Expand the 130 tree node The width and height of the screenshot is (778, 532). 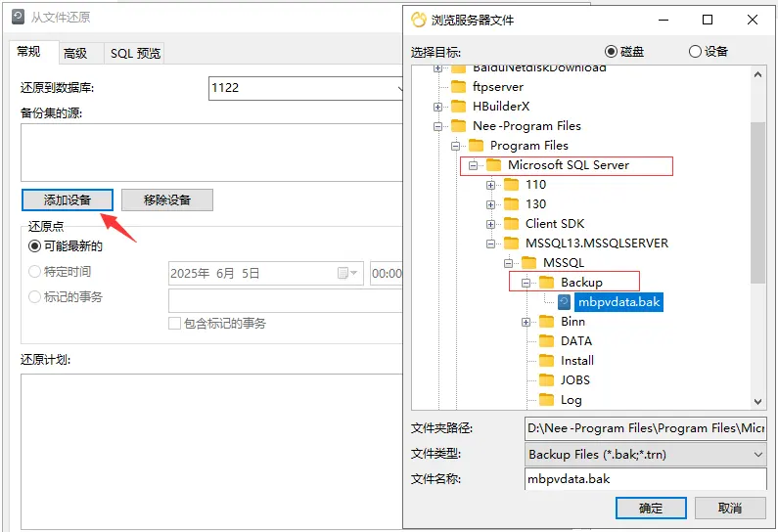coord(490,204)
